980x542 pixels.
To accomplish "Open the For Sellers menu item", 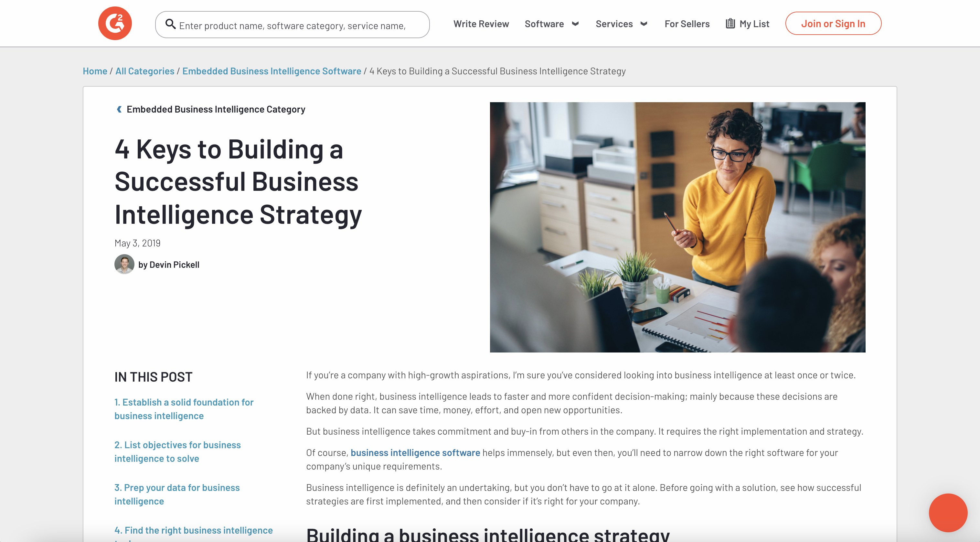I will [x=687, y=24].
